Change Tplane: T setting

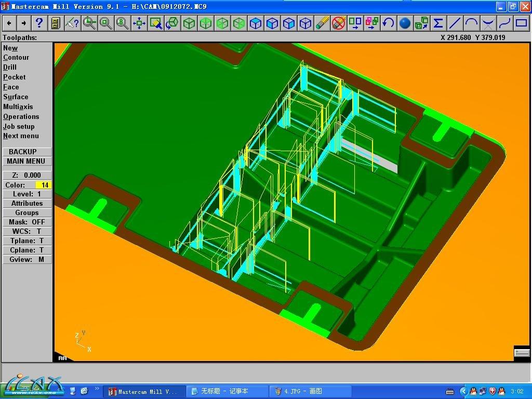click(27, 241)
